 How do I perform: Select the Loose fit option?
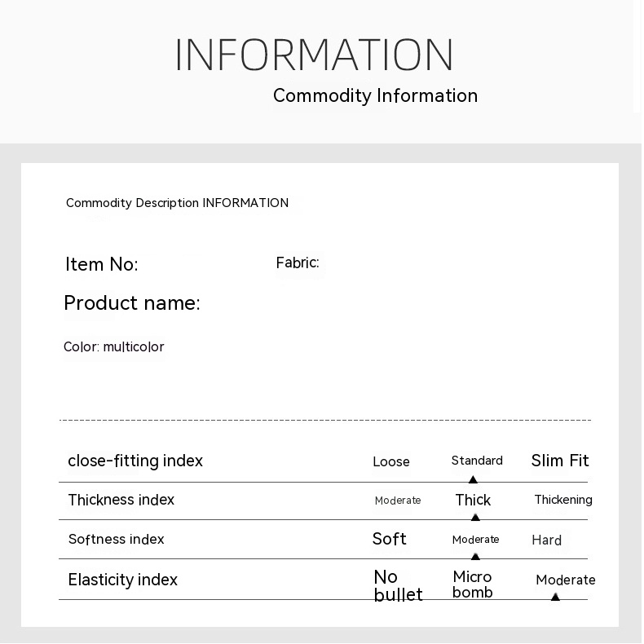(391, 462)
